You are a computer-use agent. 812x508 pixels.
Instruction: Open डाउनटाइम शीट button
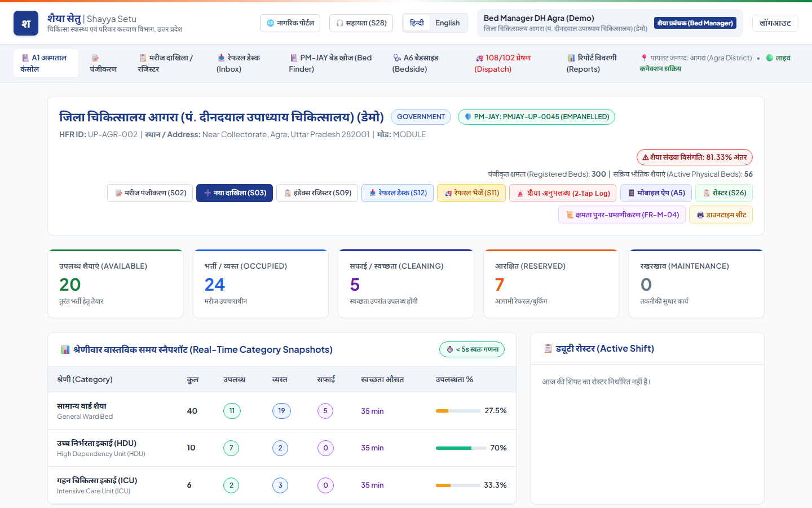tap(721, 215)
